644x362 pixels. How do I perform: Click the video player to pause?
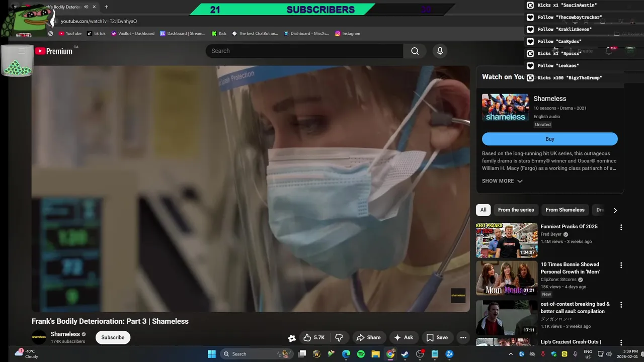tap(251, 189)
